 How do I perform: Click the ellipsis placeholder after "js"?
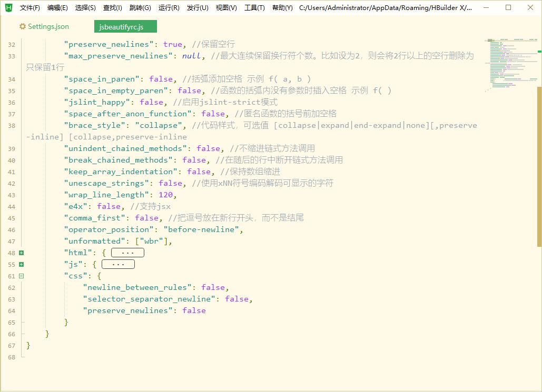[118, 265]
